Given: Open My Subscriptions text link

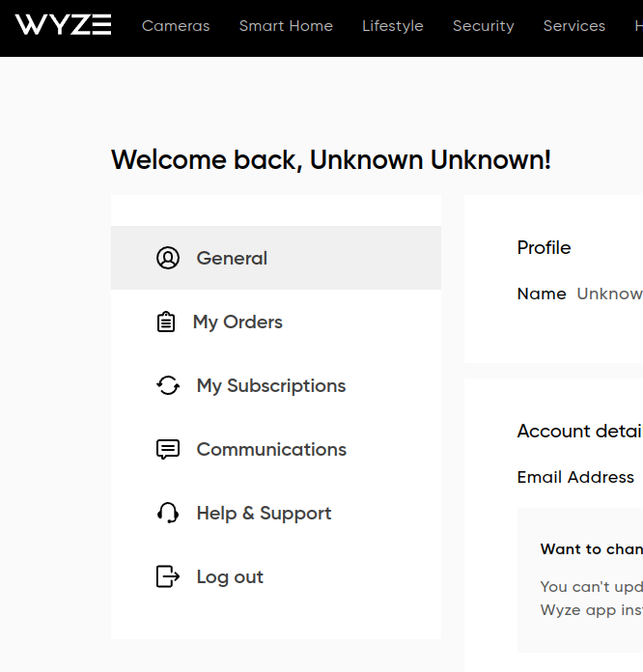Looking at the screenshot, I should click(270, 385).
